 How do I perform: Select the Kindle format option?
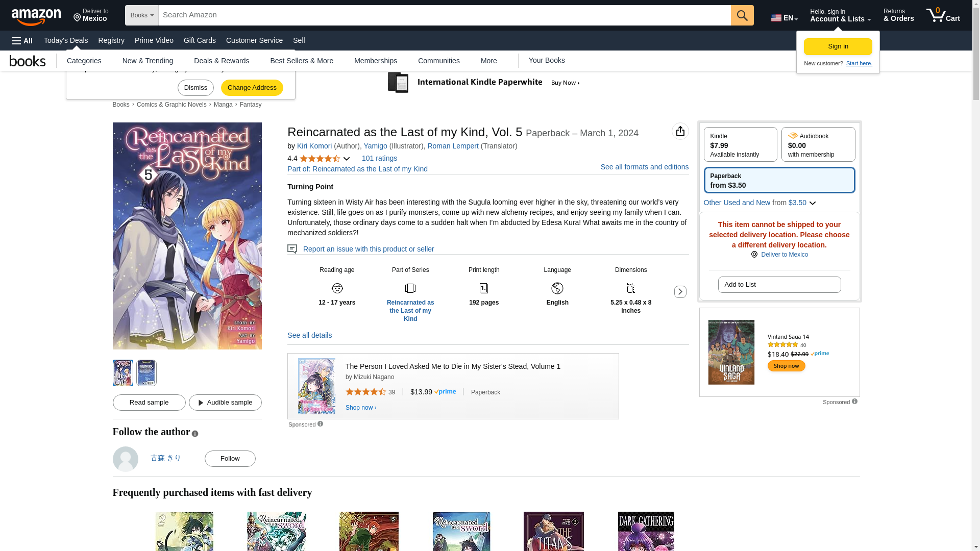click(x=740, y=145)
